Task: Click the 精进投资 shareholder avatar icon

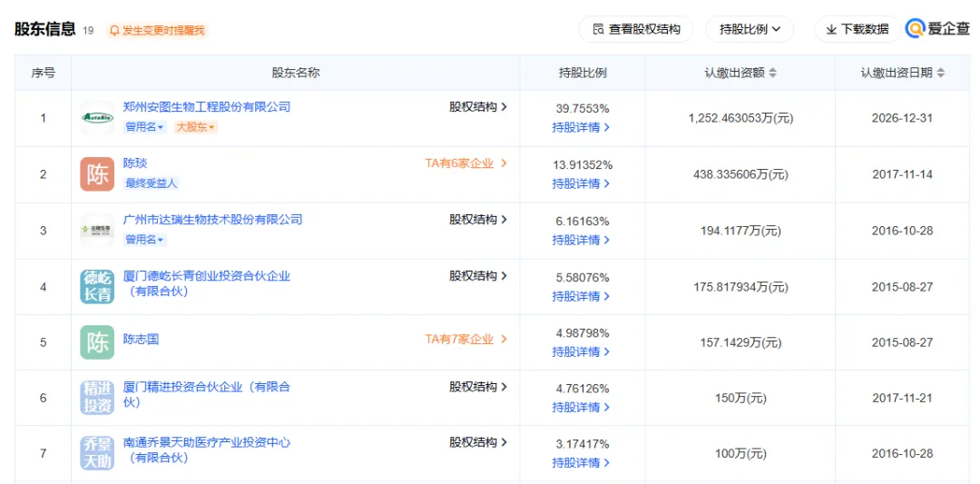Action: pos(97,398)
